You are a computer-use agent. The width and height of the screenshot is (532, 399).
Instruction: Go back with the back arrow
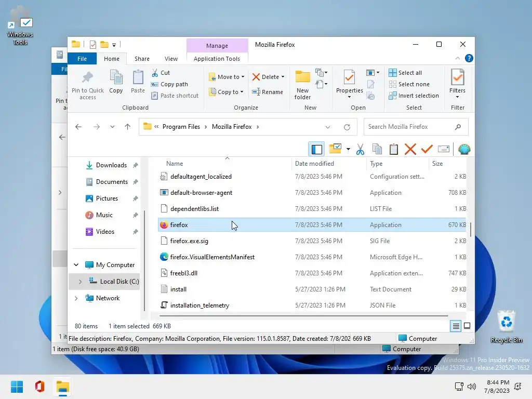tap(78, 127)
